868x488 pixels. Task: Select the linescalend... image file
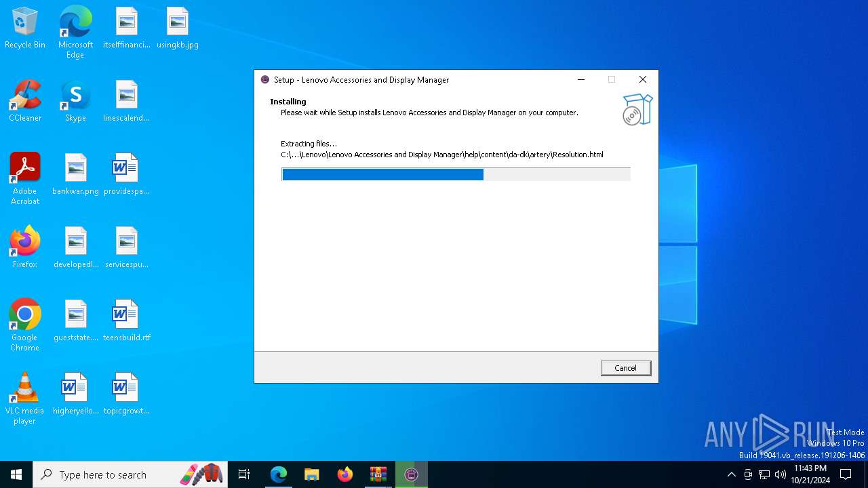click(x=127, y=102)
